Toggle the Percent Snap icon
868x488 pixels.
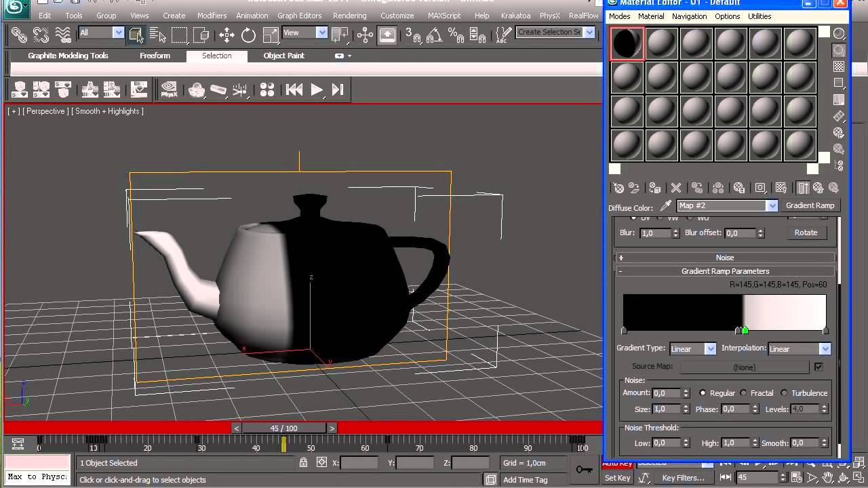tap(456, 35)
